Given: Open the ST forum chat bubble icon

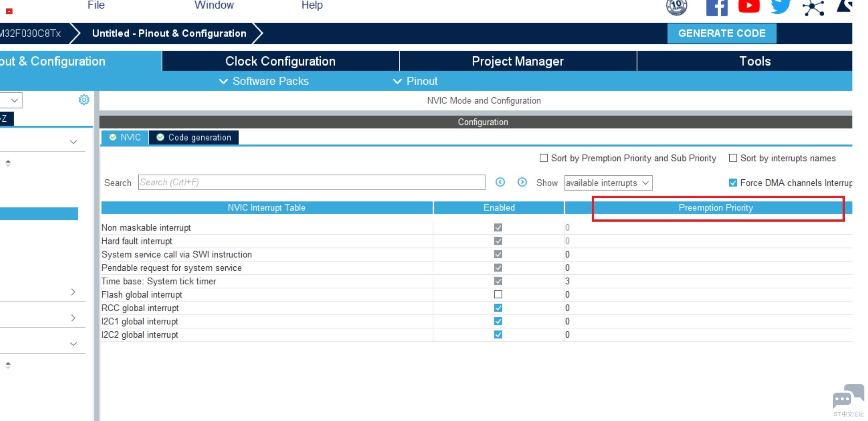Looking at the screenshot, I should (848, 397).
